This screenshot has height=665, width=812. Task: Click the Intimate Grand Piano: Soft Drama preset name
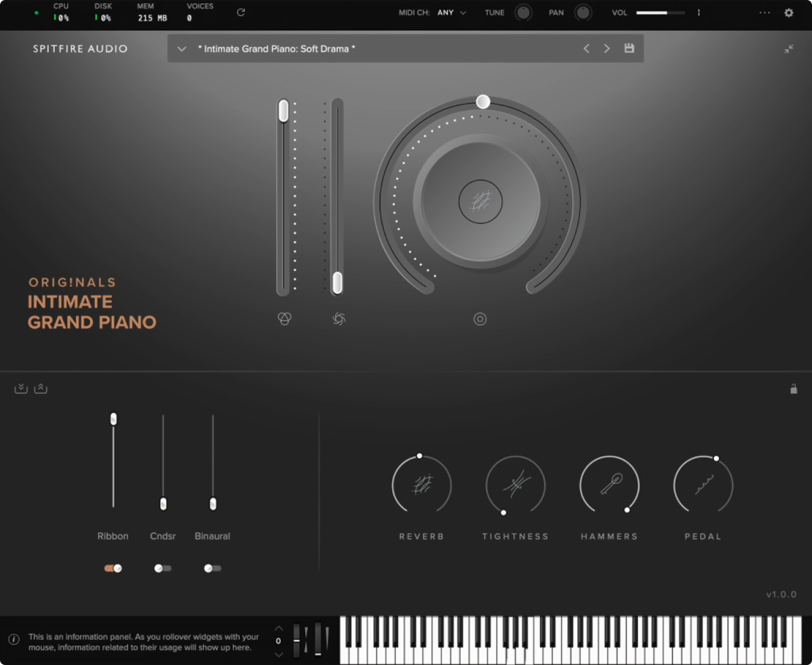276,49
